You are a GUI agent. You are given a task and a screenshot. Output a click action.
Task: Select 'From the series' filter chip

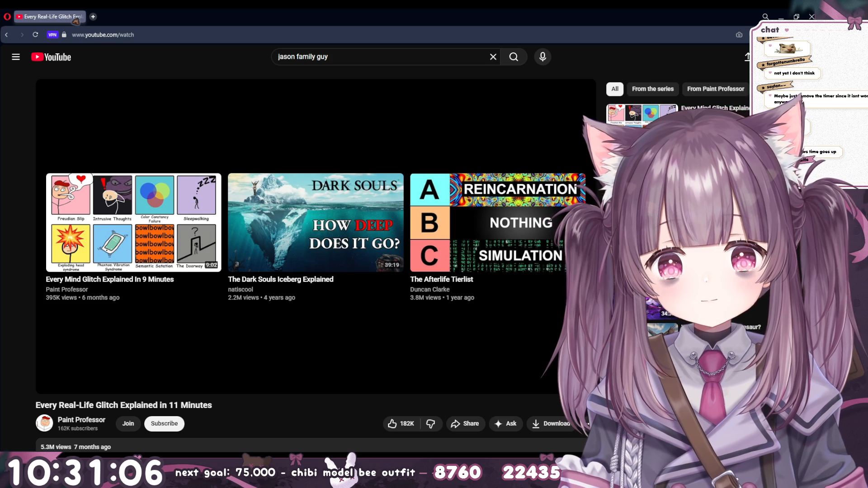point(652,89)
